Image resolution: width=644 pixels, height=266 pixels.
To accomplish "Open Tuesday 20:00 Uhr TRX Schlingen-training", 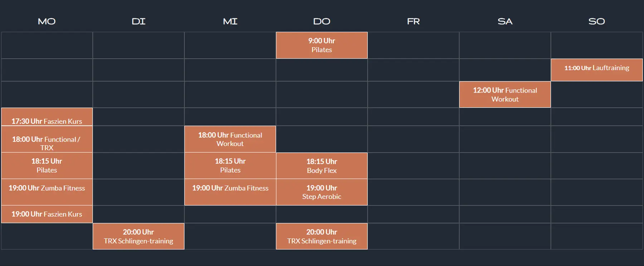I will coord(138,236).
